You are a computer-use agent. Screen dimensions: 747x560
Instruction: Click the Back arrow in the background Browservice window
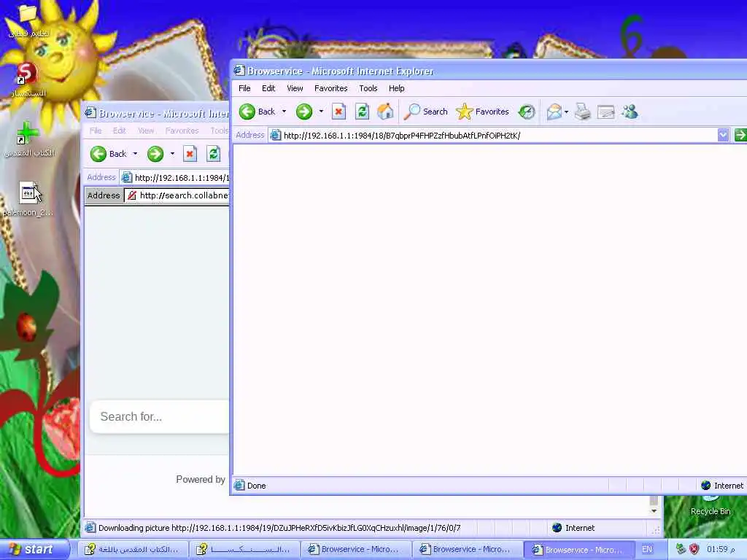98,154
